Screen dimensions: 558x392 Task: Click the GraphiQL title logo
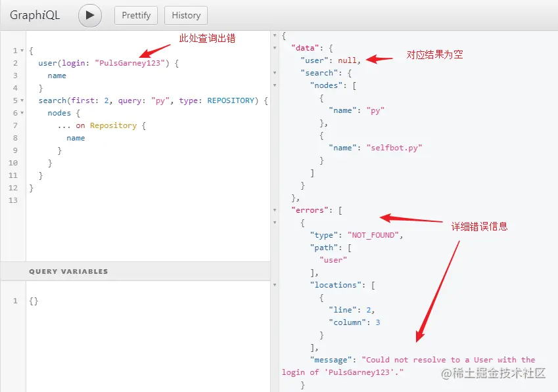(35, 15)
